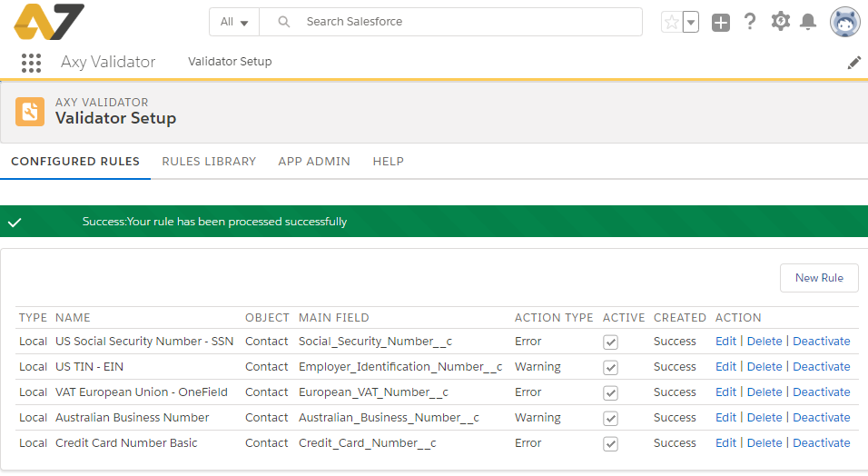Open the notifications bell
868x476 pixels.
pos(808,22)
